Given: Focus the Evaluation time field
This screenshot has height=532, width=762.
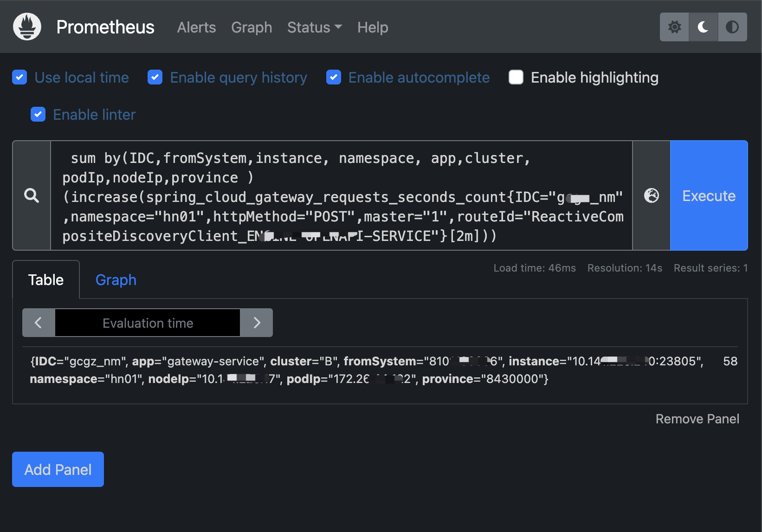Looking at the screenshot, I should pos(148,323).
